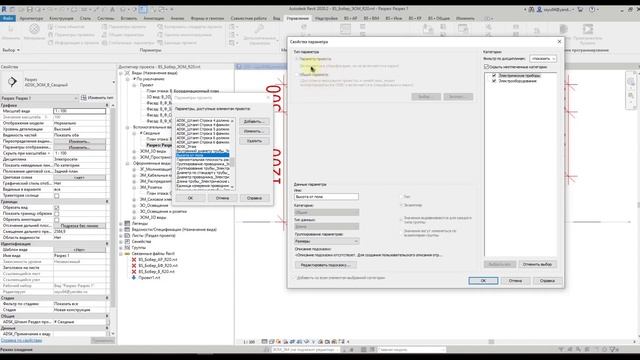Click the zoom icon on the navigation bar
The height and width of the screenshot is (360, 640).
pyautogui.click(x=631, y=96)
